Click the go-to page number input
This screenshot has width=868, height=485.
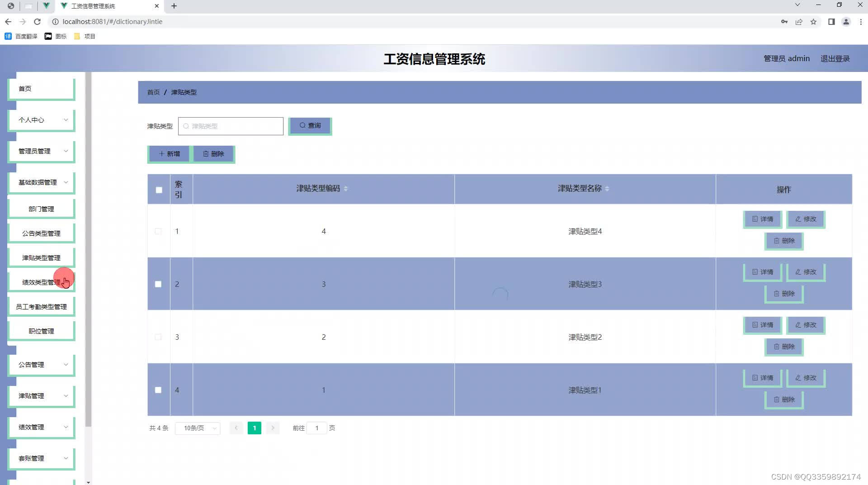pos(317,428)
